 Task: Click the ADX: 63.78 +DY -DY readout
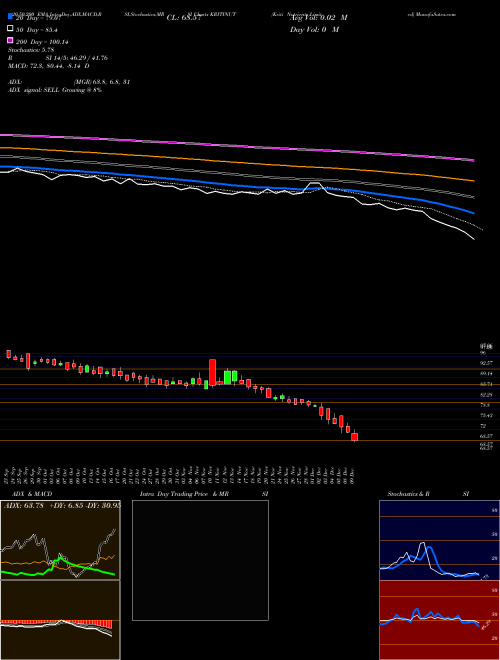pos(62,506)
